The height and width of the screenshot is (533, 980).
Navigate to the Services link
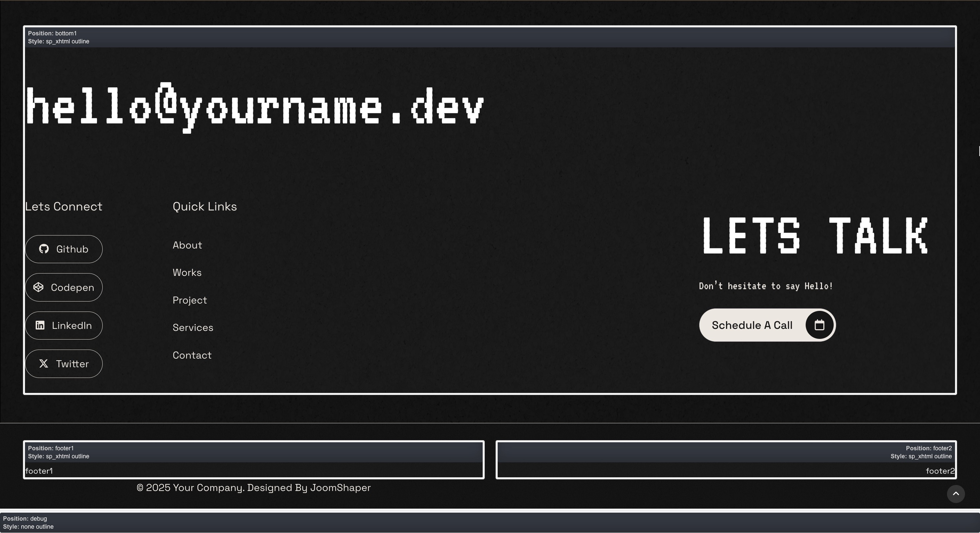click(x=193, y=328)
